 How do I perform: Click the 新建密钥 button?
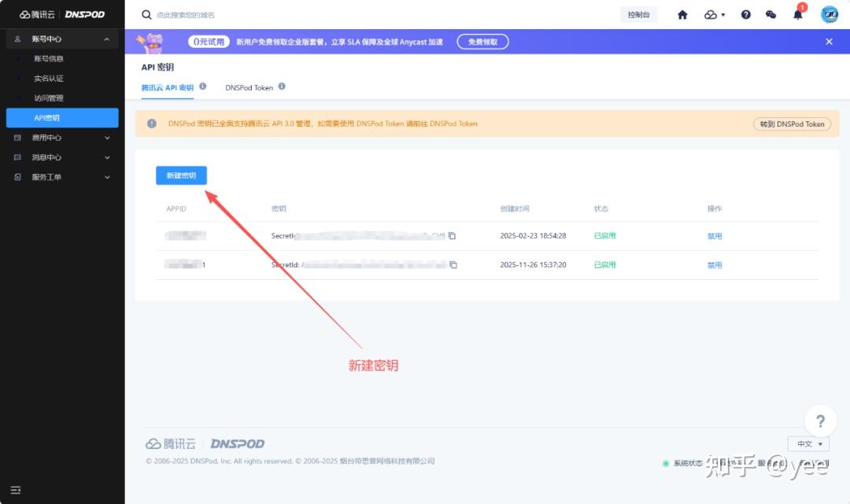tap(181, 176)
